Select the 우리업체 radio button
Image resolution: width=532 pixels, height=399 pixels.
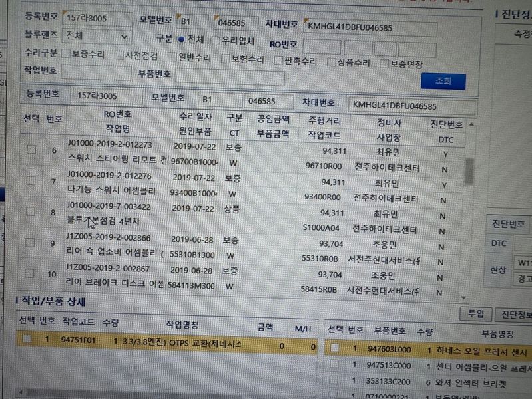(215, 41)
